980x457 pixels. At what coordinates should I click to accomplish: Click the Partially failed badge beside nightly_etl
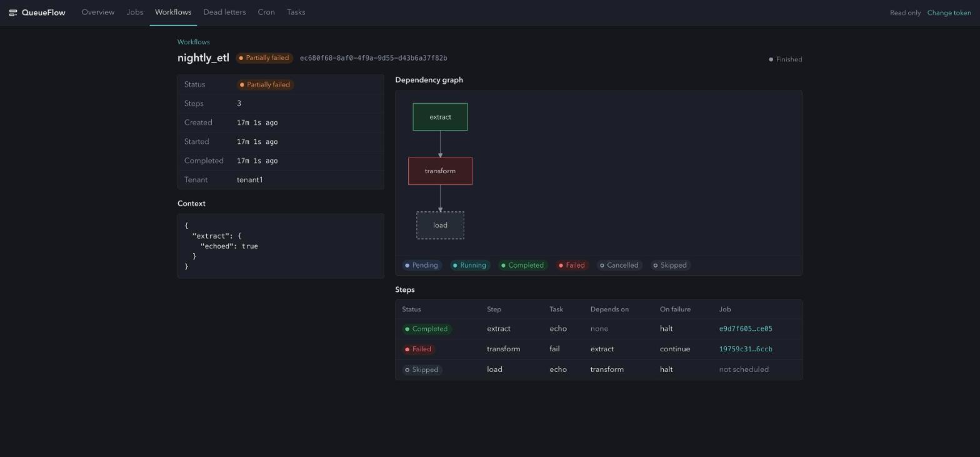(x=264, y=58)
